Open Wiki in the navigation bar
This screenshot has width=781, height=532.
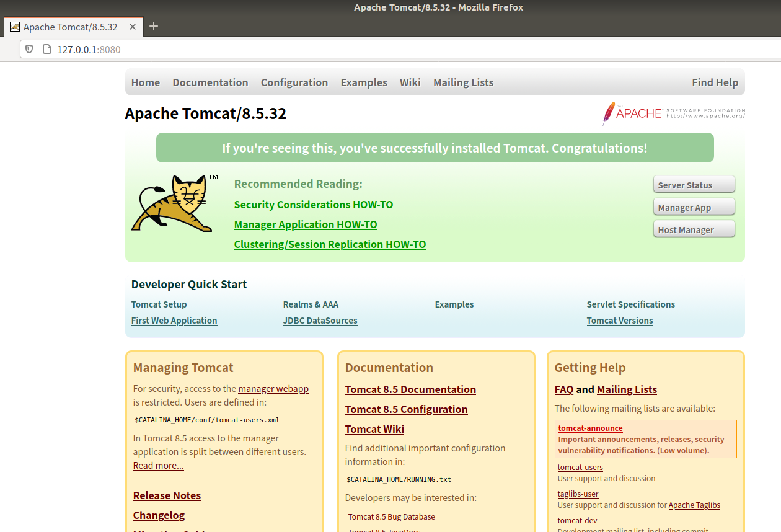(410, 82)
